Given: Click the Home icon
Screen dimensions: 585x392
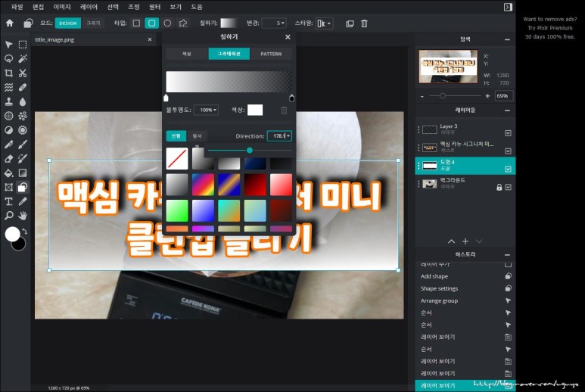Looking at the screenshot, I should [10, 23].
